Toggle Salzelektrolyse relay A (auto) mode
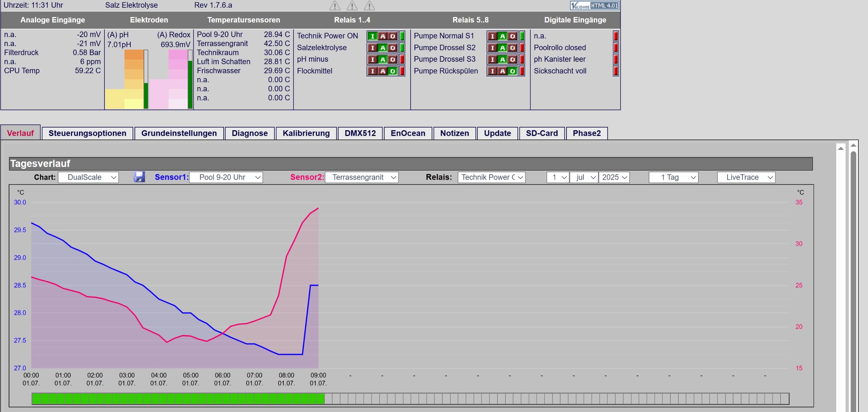The image size is (868, 412). pos(383,48)
